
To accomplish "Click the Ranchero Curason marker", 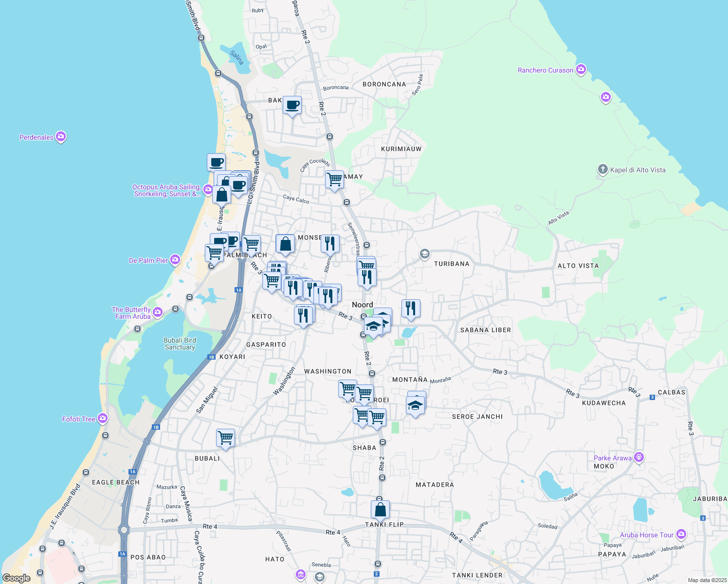I will (x=581, y=70).
